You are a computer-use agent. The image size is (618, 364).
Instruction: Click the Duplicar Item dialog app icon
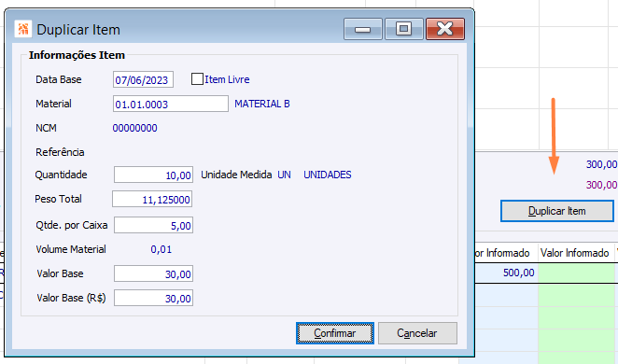22,29
